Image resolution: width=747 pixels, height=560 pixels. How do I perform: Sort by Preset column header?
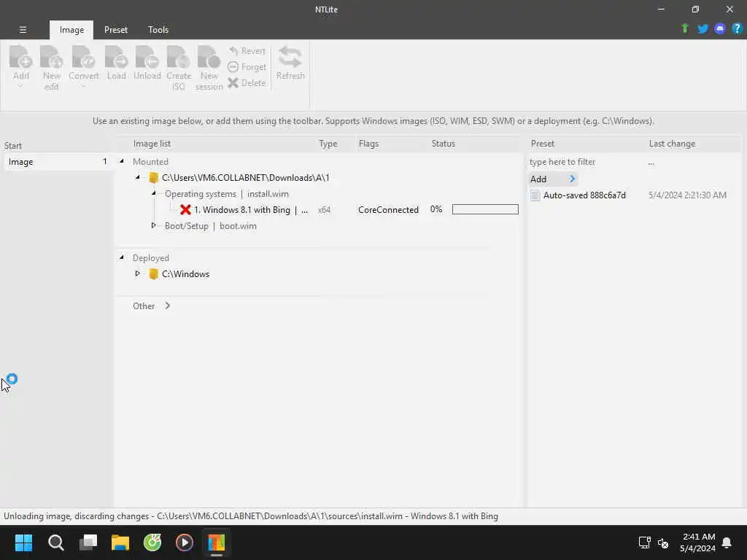click(543, 144)
